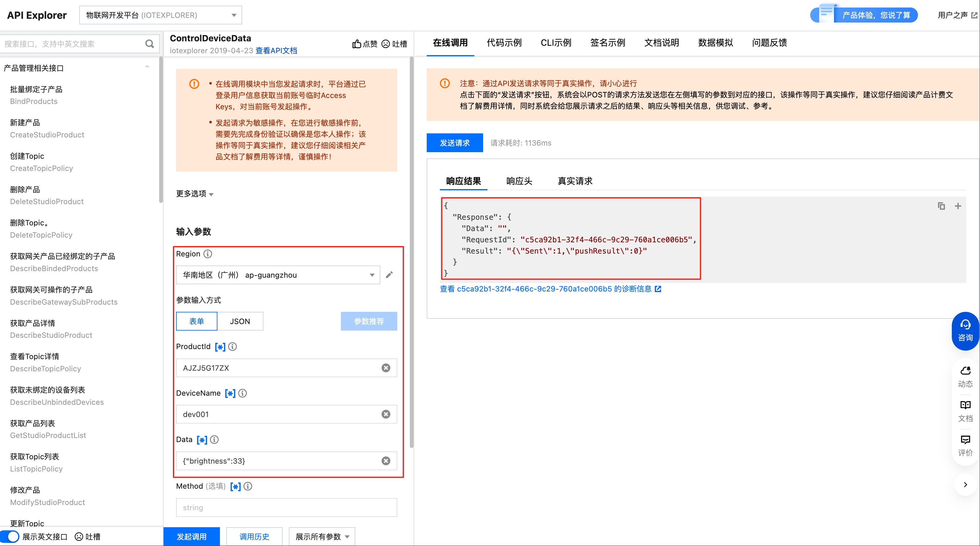Copy the response result with copy icon
The image size is (980, 546).
pos(941,206)
